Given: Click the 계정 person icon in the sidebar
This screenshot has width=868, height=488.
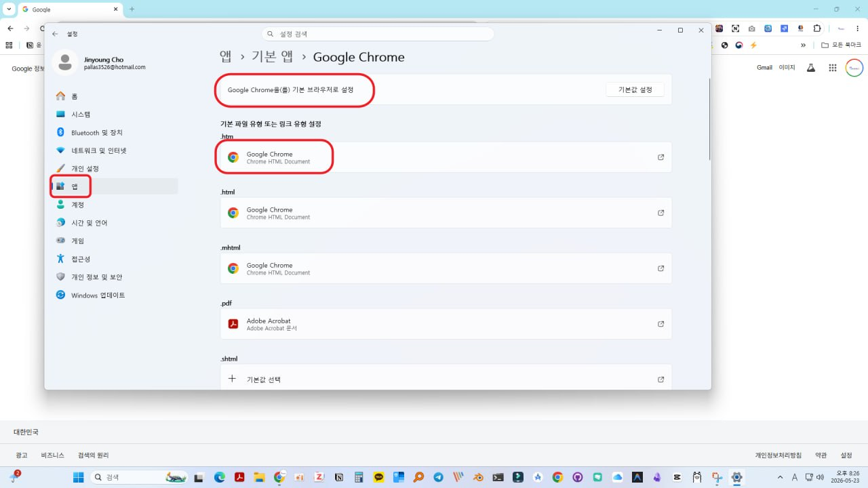Looking at the screenshot, I should pyautogui.click(x=60, y=205).
